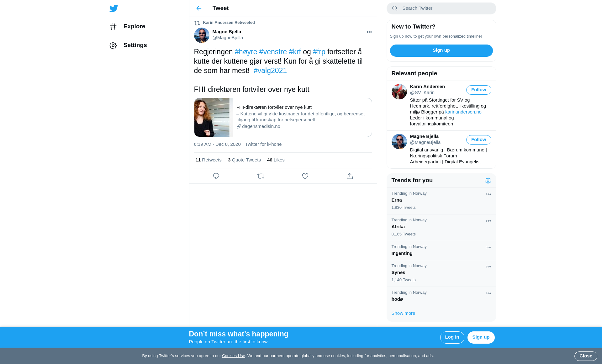Retweet using the retweet arrows icon
Screen dimensions: 602x364
[261, 176]
